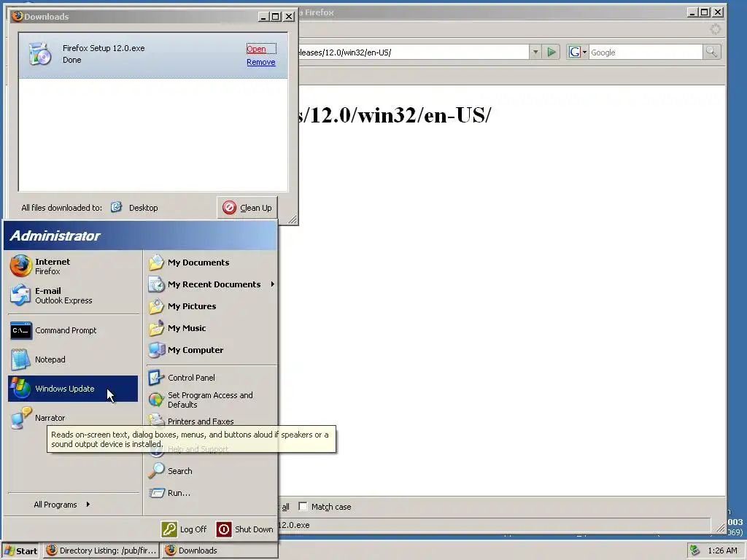This screenshot has width=747, height=560.
Task: Open Set Program Access and Defaults
Action: click(x=212, y=400)
